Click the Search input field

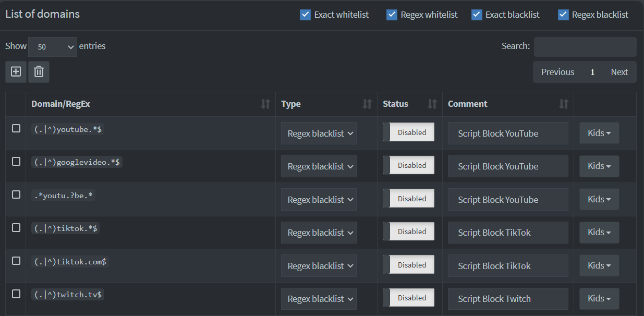click(585, 46)
